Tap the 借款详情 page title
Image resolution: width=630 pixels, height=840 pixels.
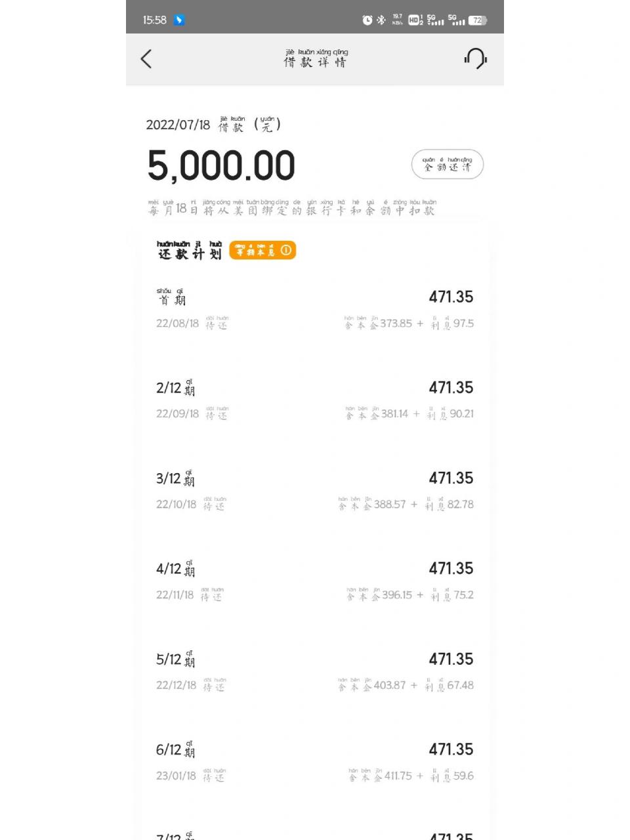click(x=315, y=59)
